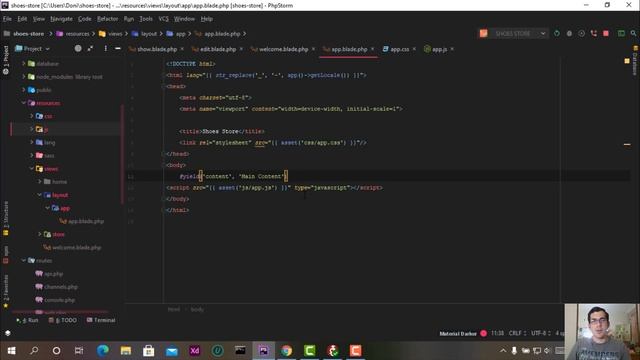Image resolution: width=640 pixels, height=360 pixels.
Task: Change UTF-8 file encoding in status bar
Action: coord(540,333)
